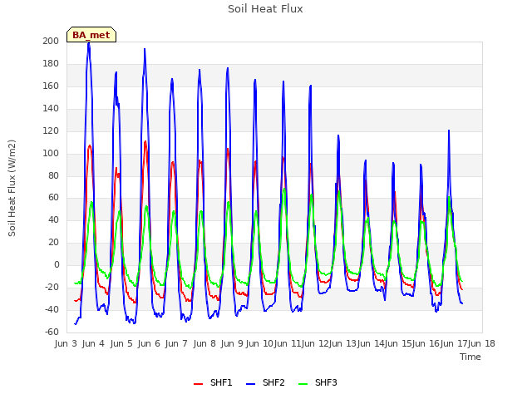Click the blue SHF2 legend color marker
The width and height of the screenshot is (532, 399).
click(x=251, y=384)
